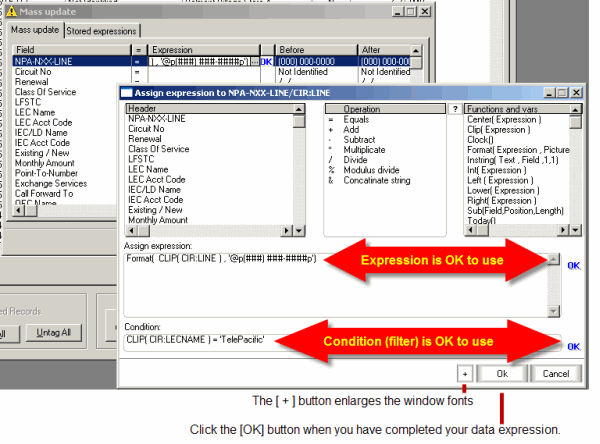Click Assign expression box scroll down arrow
The image size is (600, 444).
[553, 311]
